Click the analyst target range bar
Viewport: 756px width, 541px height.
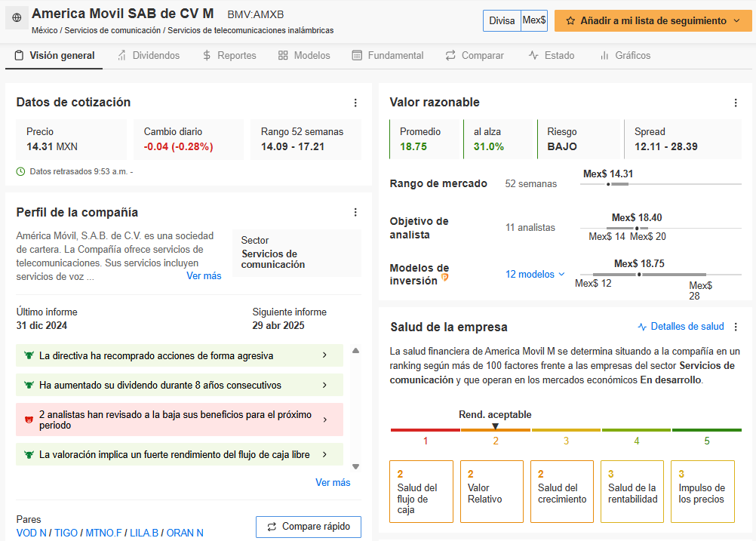(660, 228)
